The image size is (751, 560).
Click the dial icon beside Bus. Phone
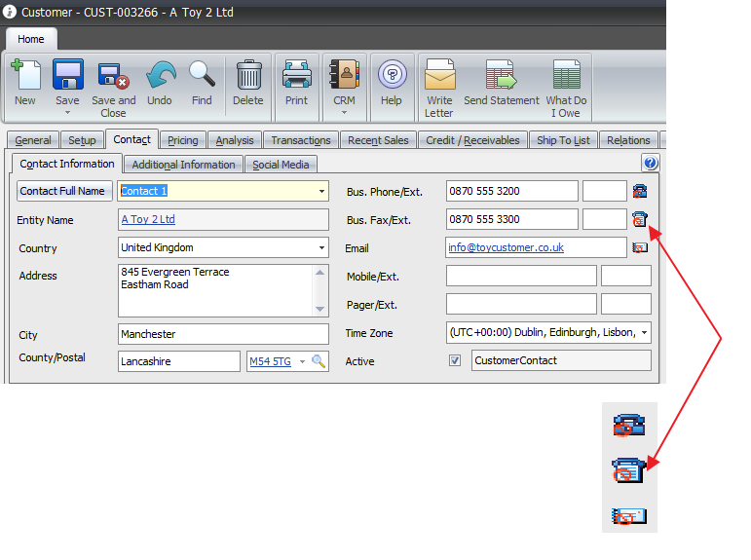click(x=640, y=191)
